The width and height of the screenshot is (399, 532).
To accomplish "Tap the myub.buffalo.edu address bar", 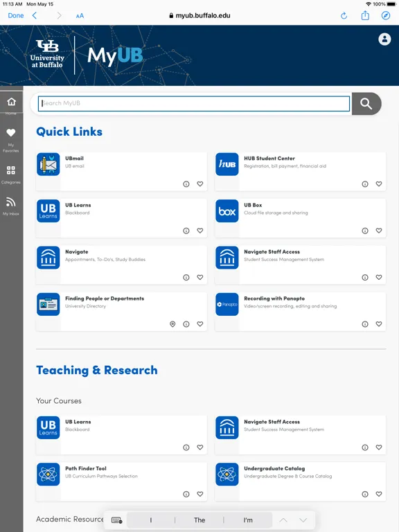I will [x=199, y=16].
